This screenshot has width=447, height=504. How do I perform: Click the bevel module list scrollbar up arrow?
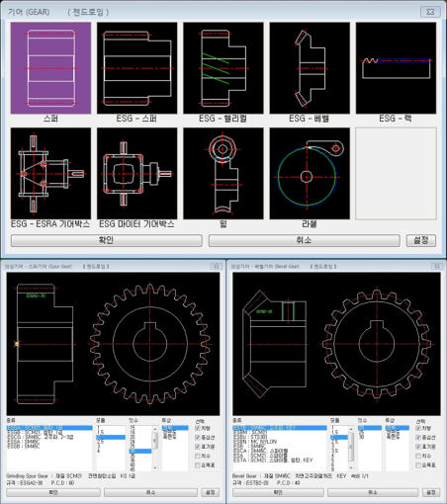[x=351, y=429]
